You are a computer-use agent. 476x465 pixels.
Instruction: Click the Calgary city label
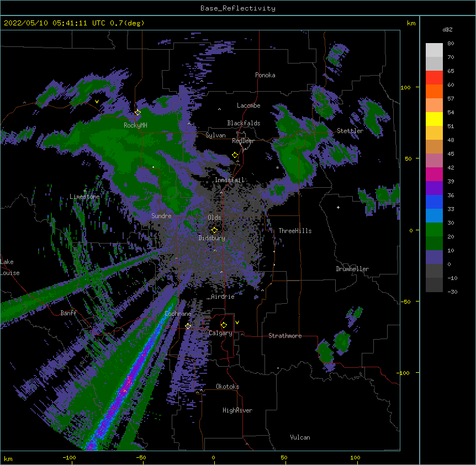click(221, 333)
